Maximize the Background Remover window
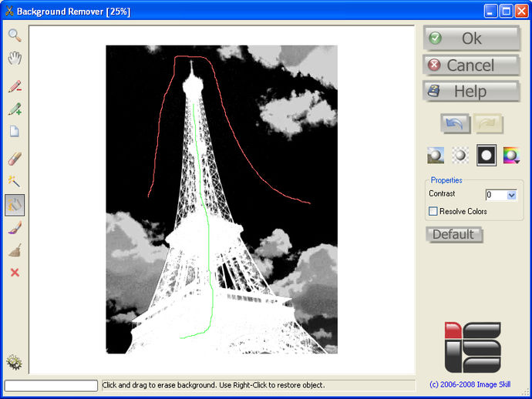Screen dimensions: 532x399 507,12
